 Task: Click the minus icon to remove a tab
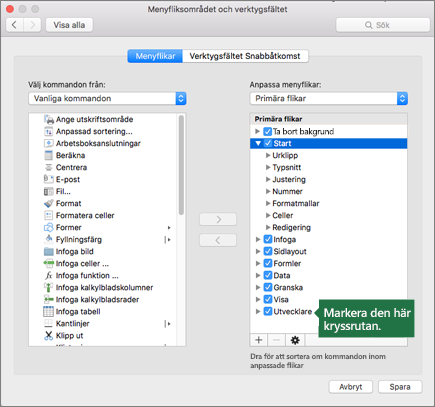tap(276, 340)
